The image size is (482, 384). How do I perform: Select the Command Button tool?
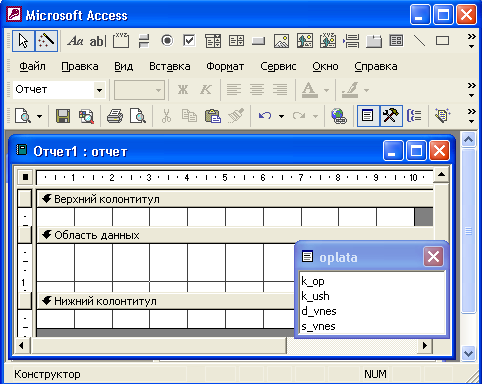pos(259,41)
